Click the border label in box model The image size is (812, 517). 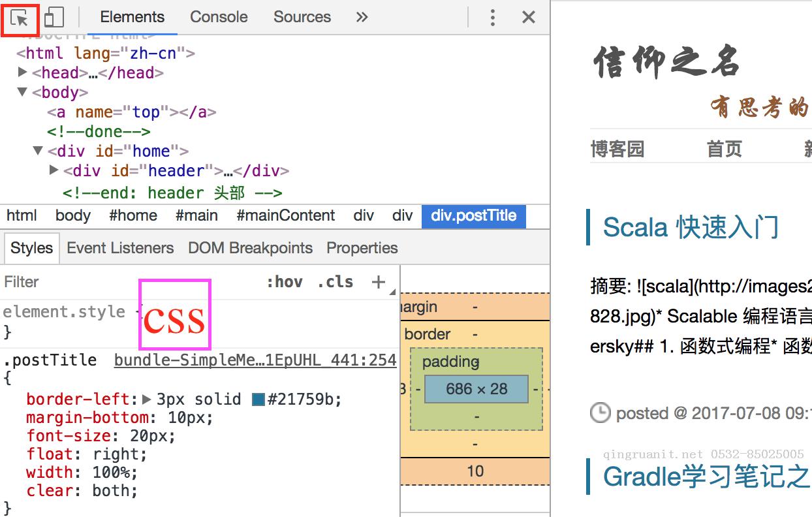(x=428, y=334)
